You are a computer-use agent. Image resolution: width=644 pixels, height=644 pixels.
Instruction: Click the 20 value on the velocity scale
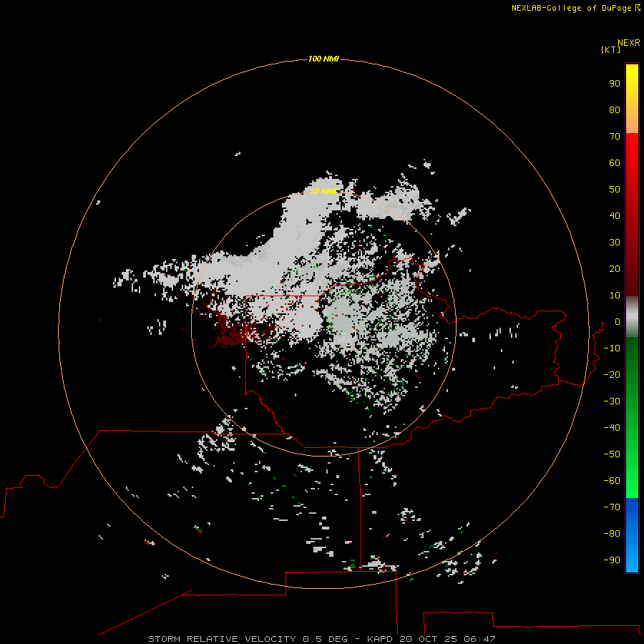point(615,268)
